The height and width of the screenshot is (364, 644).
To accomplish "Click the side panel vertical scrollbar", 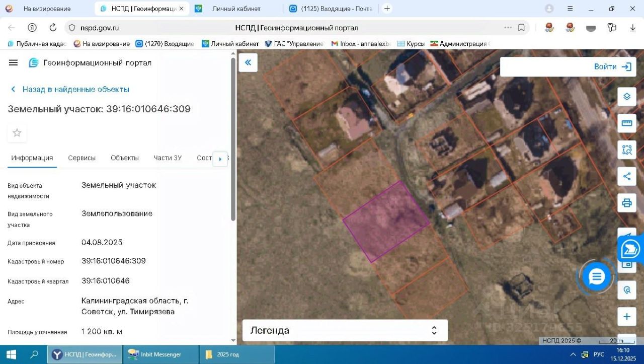I will [233, 138].
